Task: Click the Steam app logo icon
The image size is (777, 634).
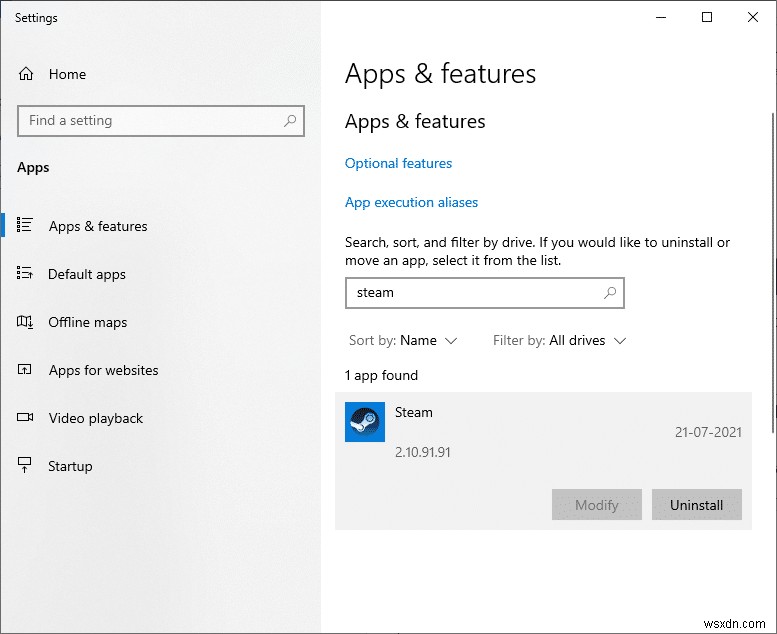Action: pyautogui.click(x=364, y=422)
